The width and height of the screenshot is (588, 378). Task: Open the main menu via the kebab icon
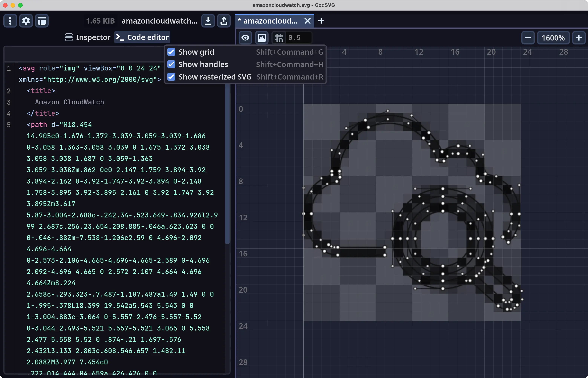click(10, 21)
